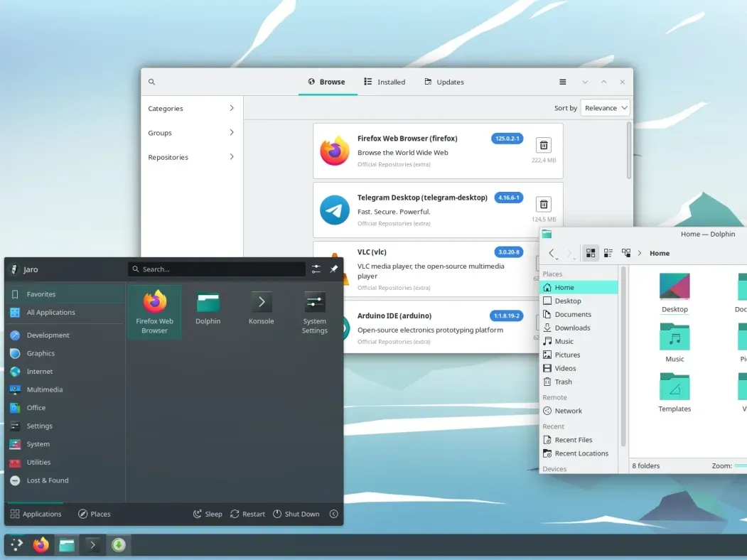
Task: Open the Pamac hamburger menu
Action: [562, 82]
